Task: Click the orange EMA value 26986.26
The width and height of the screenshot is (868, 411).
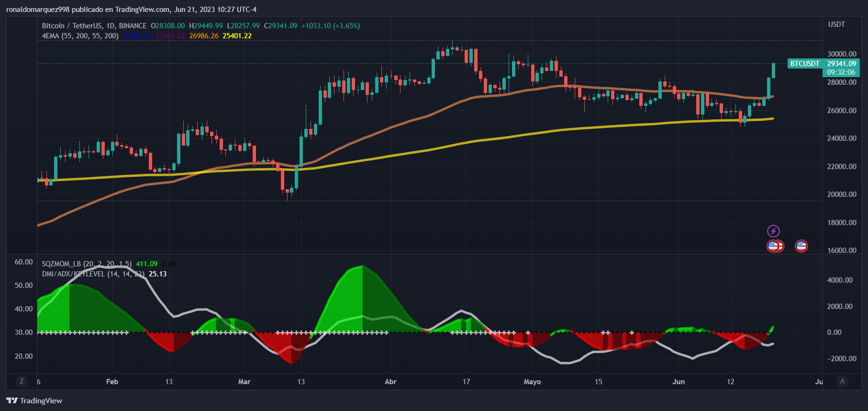Action: click(204, 36)
